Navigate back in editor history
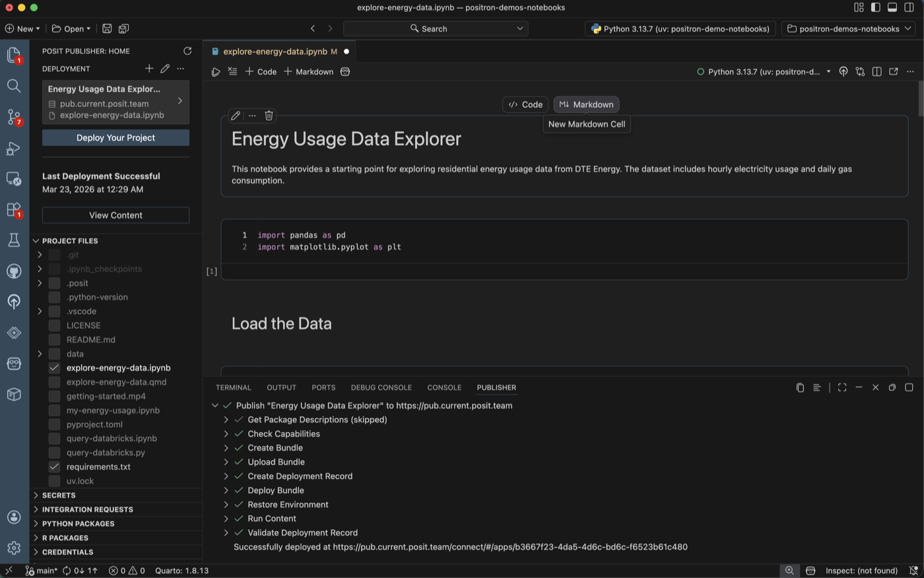The image size is (924, 578). [313, 28]
